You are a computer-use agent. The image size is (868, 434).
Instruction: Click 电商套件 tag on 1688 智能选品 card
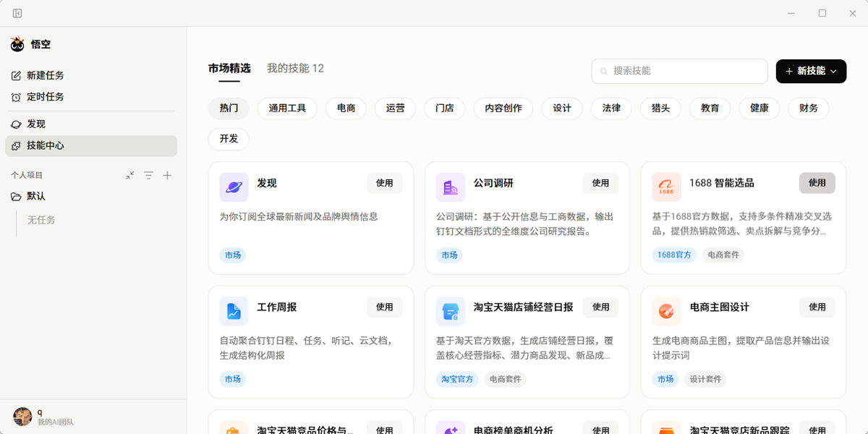click(723, 255)
